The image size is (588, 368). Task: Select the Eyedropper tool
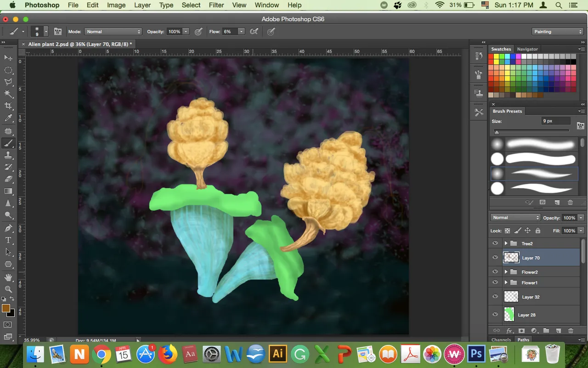coord(8,118)
